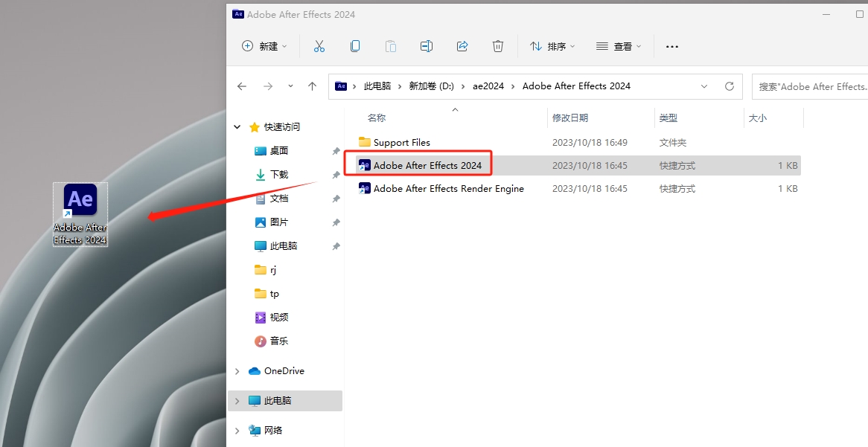The image size is (868, 447).
Task: Cut the selected file using scissors icon
Action: pyautogui.click(x=319, y=46)
